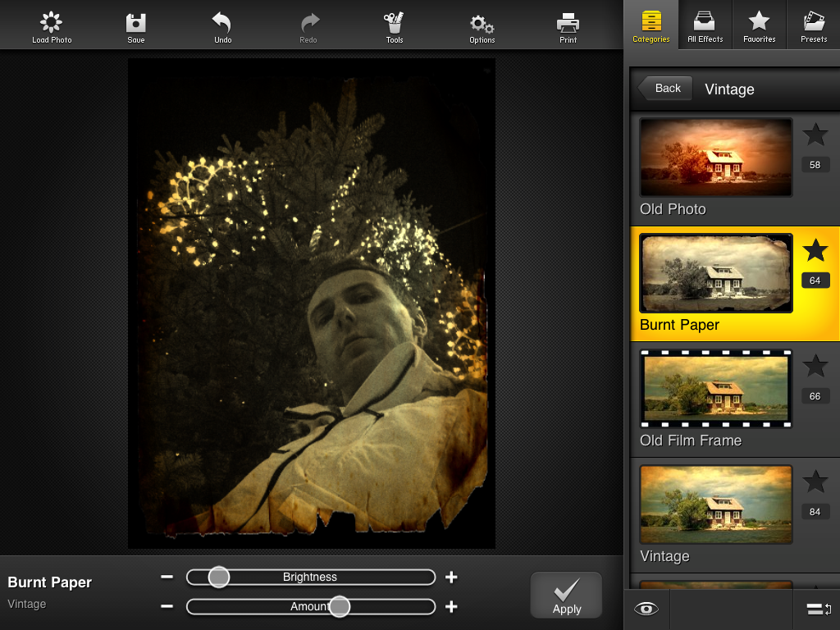Select the Old Film Frame thumbnail
The height and width of the screenshot is (630, 840).
click(x=716, y=389)
